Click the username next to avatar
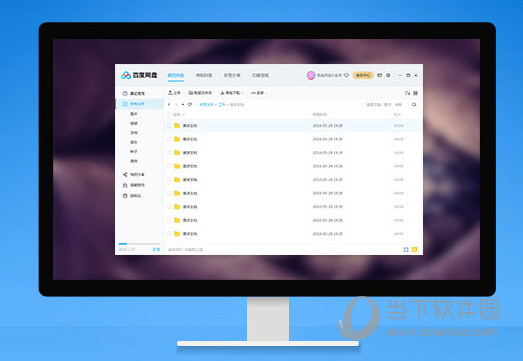 [329, 75]
